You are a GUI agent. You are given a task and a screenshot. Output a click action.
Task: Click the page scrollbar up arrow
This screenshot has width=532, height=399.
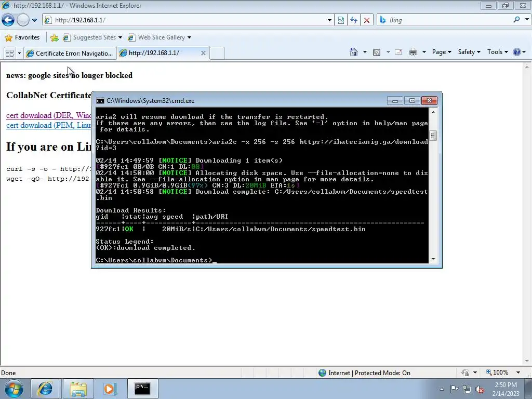point(527,66)
